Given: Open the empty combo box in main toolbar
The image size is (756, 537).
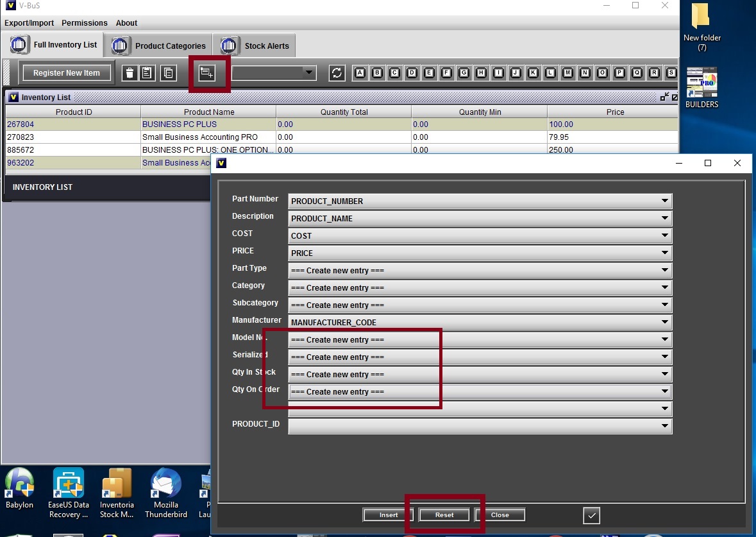Looking at the screenshot, I should click(x=274, y=73).
